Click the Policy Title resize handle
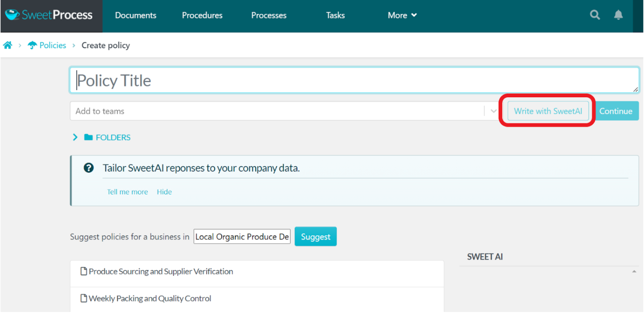Viewport: 644px width, 314px height. (635, 90)
